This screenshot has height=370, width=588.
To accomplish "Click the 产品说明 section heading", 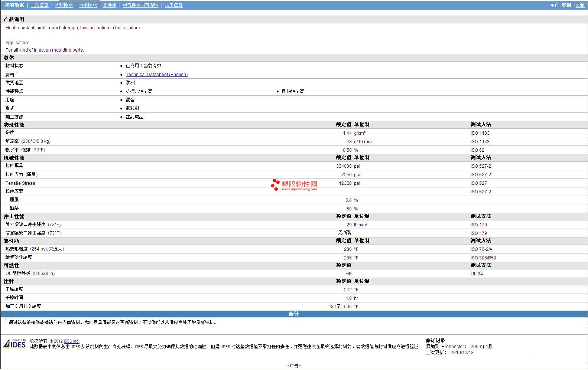I will [x=14, y=19].
